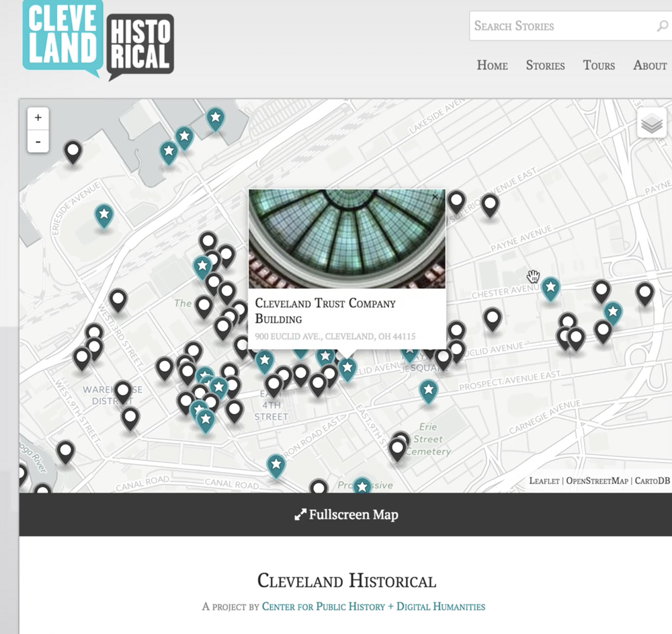Close the Cleveland Trust Company popup
Image resolution: width=672 pixels, height=634 pixels.
coord(435,197)
